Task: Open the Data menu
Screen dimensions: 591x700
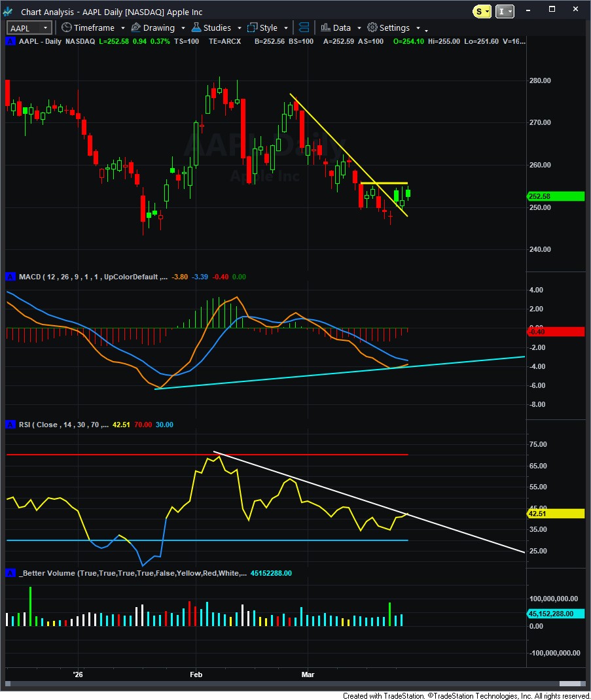Action: tap(341, 27)
